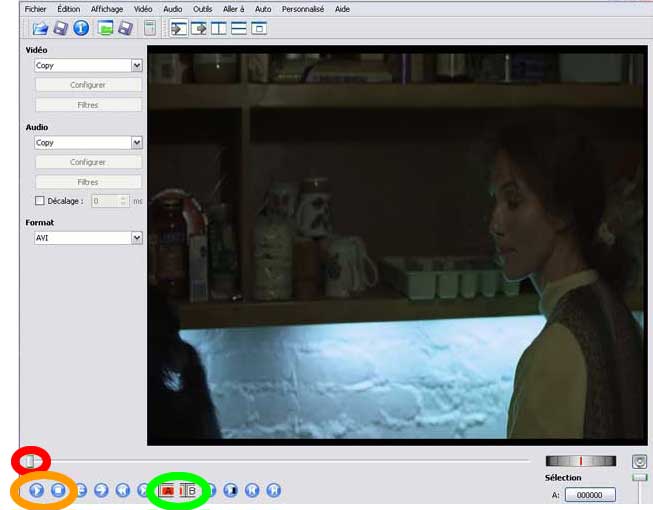
Task: Go to the last frame
Action: tap(274, 490)
